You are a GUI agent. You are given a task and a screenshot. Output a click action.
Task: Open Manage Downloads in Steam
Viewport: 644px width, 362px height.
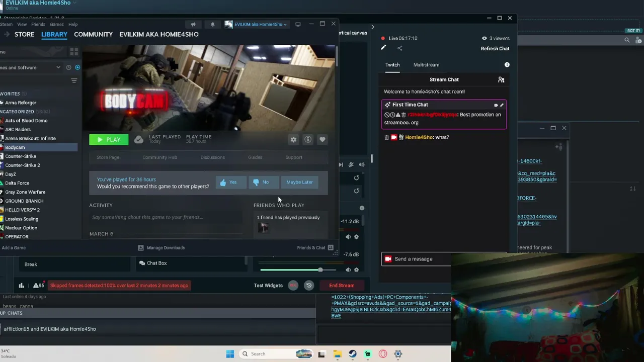(x=162, y=248)
